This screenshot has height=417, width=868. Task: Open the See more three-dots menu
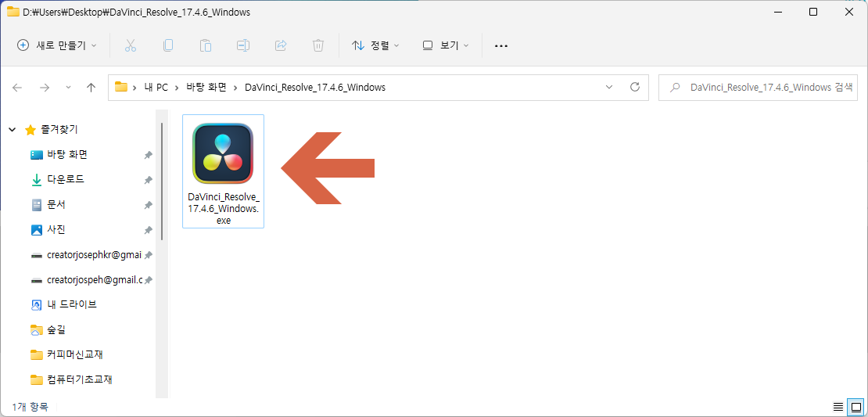(501, 46)
